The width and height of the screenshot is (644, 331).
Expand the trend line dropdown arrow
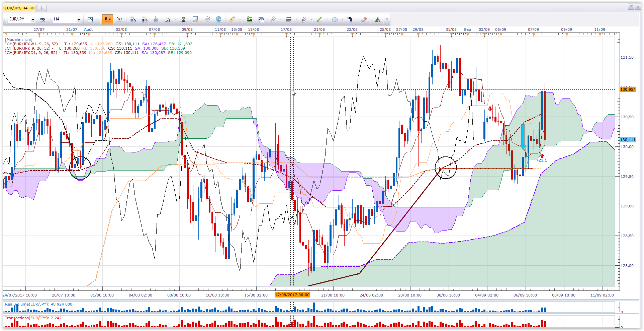coord(327,19)
